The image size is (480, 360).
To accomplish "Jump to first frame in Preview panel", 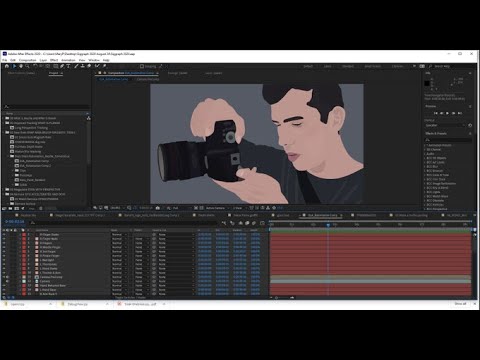I will tap(435, 113).
